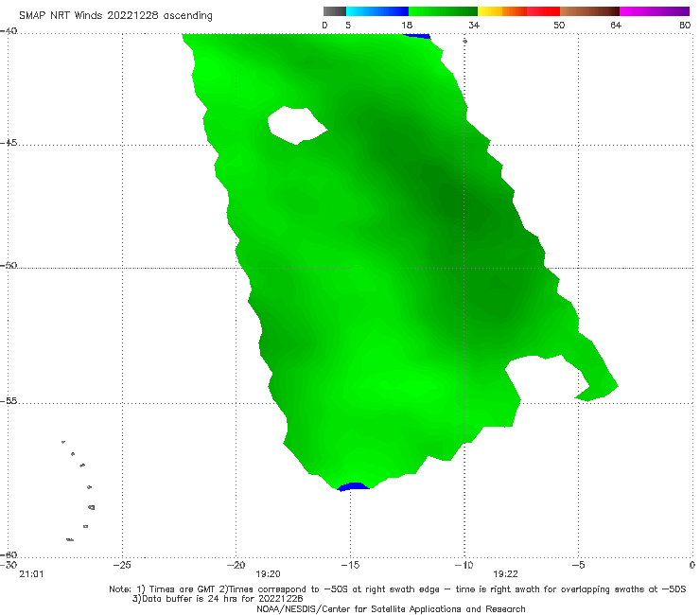Image resolution: width=700 pixels, height=615 pixels.
Task: Click the color scale label '80'
Action: (685, 25)
